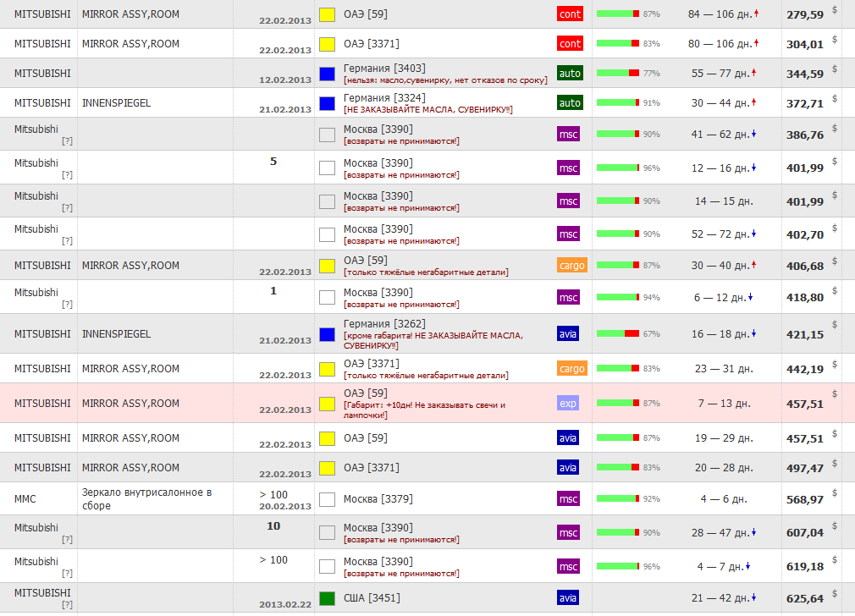
Task: Click the price 442,19
Action: pos(805,369)
